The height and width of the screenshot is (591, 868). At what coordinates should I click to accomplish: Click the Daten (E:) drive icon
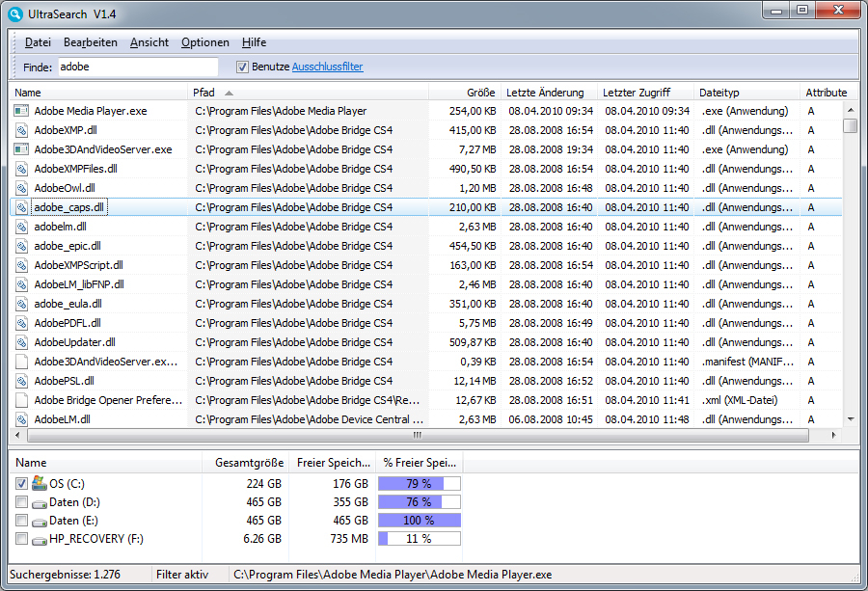click(40, 522)
